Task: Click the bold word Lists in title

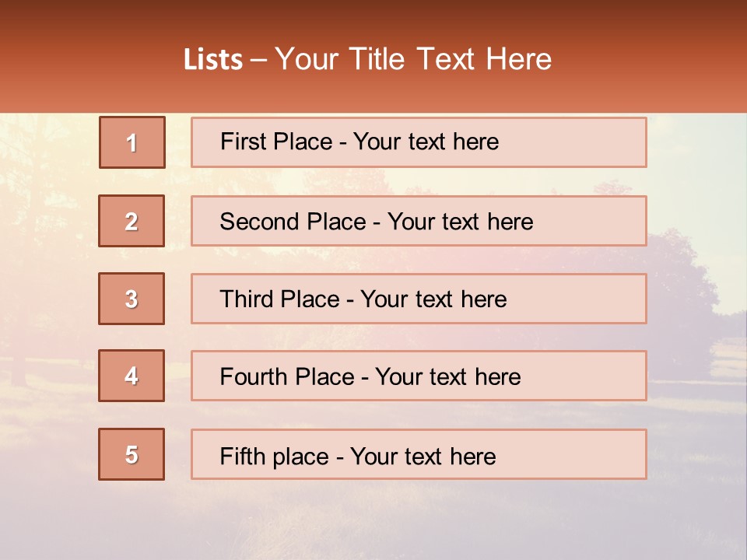Action: 213,60
